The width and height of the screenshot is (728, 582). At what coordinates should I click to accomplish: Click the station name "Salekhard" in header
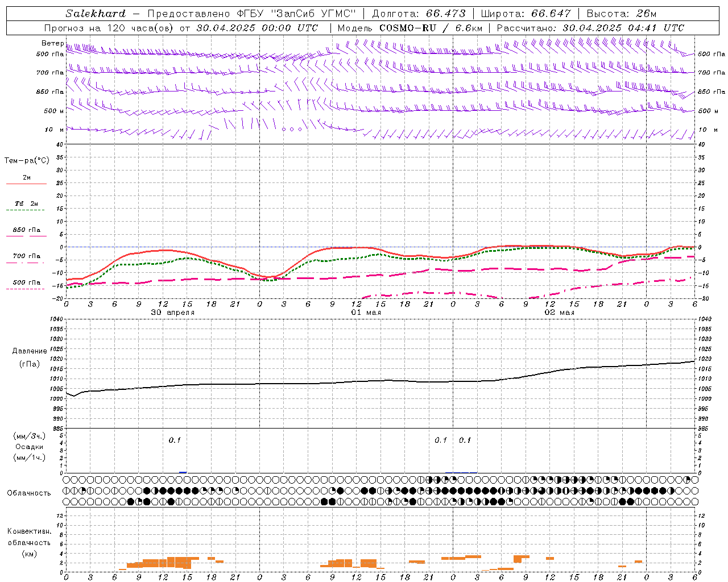click(96, 14)
